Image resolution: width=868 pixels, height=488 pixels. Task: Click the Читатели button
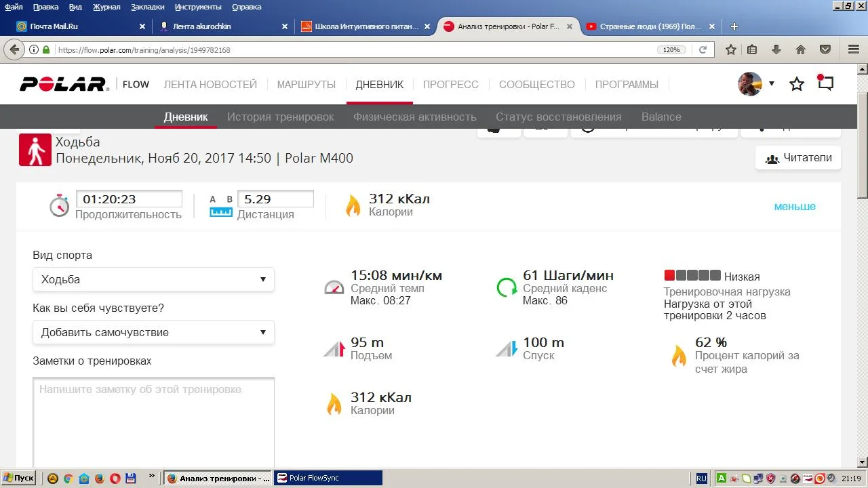(798, 158)
